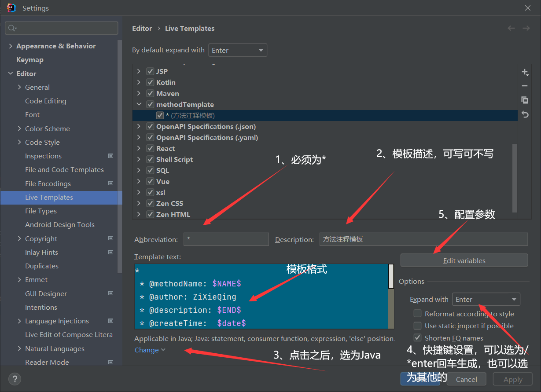Open Duplicates settings page
Image resolution: width=541 pixels, height=392 pixels.
(42, 266)
